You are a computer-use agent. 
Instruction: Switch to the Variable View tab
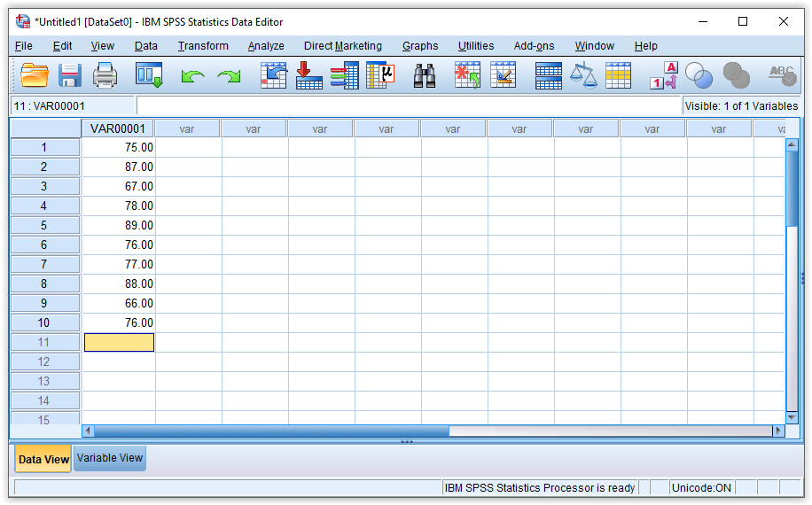coord(110,459)
